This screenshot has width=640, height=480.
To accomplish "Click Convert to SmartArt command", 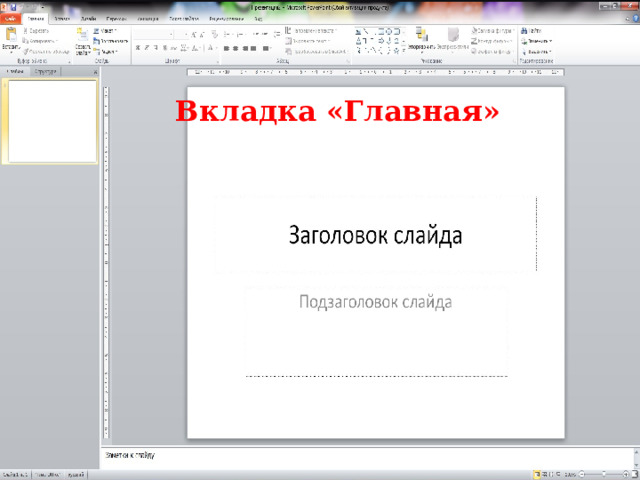I will point(317,51).
